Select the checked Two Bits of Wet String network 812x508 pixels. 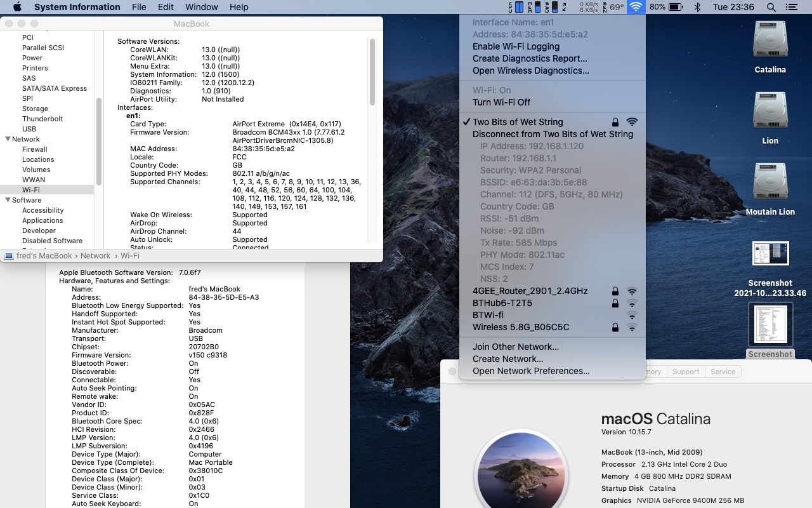[x=518, y=122]
